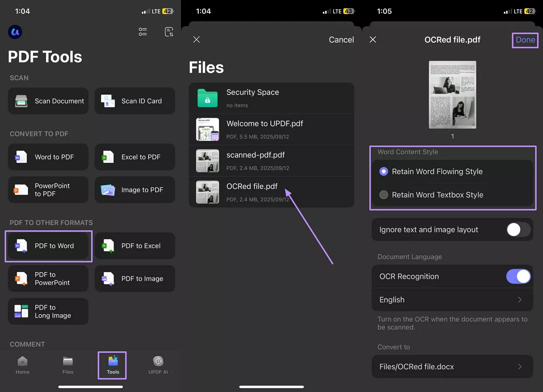Open PDF to Image converter
Viewport: 543px width, 392px height.
tap(135, 278)
